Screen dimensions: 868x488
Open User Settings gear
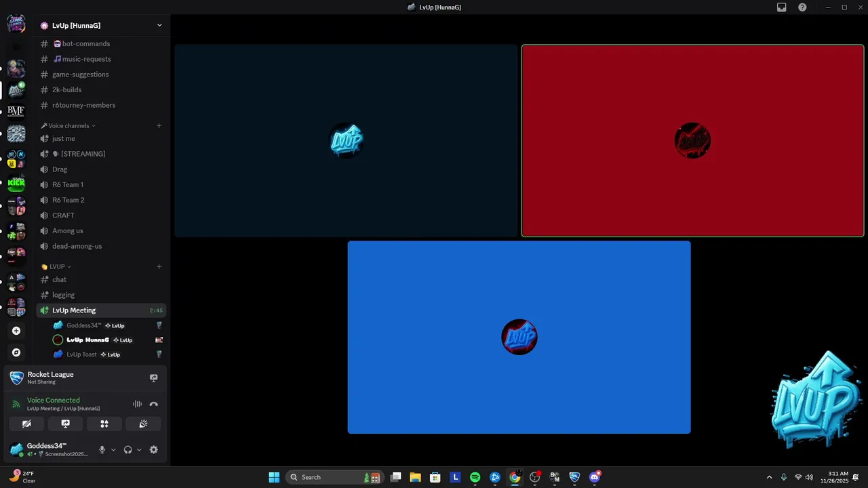point(154,449)
